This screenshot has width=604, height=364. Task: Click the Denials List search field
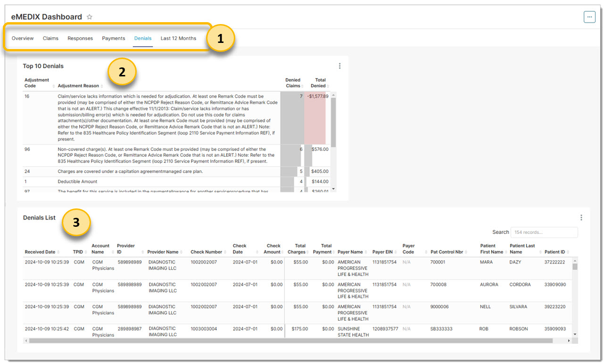(x=544, y=232)
